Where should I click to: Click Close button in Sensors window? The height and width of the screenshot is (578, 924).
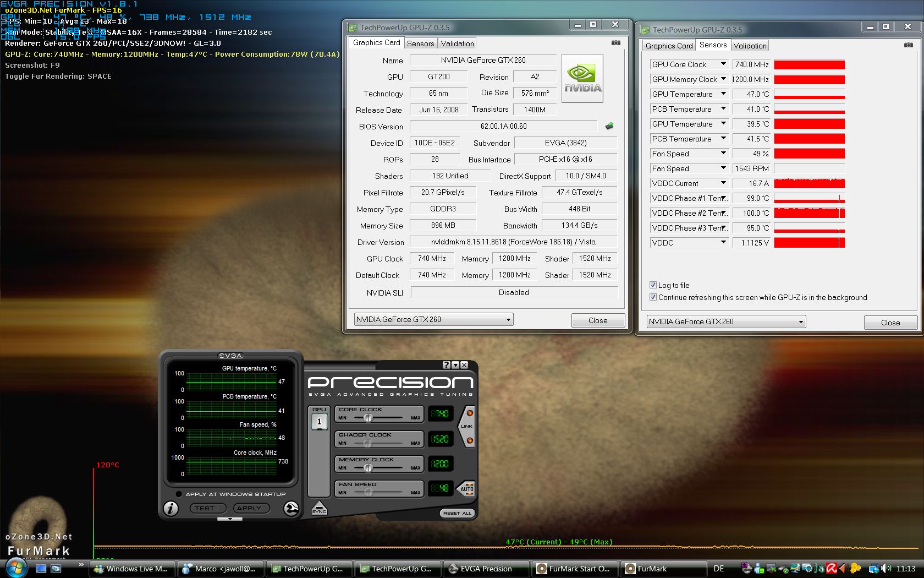click(890, 323)
